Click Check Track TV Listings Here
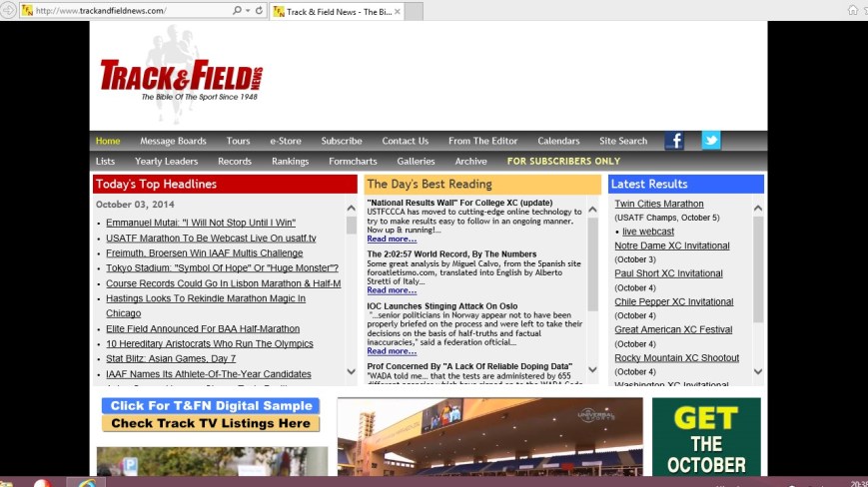The width and height of the screenshot is (868, 487). 210,423
